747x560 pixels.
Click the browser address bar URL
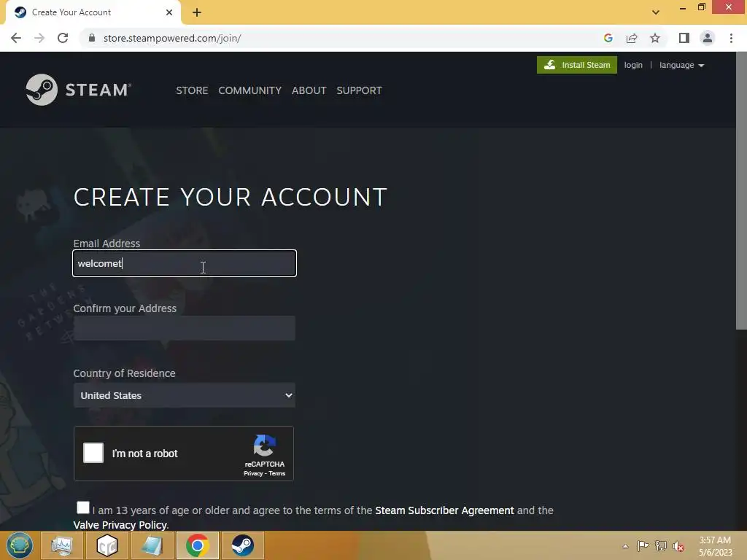pyautogui.click(x=172, y=38)
